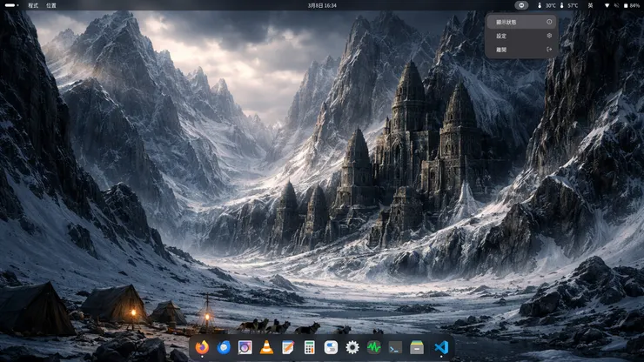Image resolution: width=644 pixels, height=362 pixels.
Task: Open the Tweaks toggle-switch app icon
Action: [331, 347]
